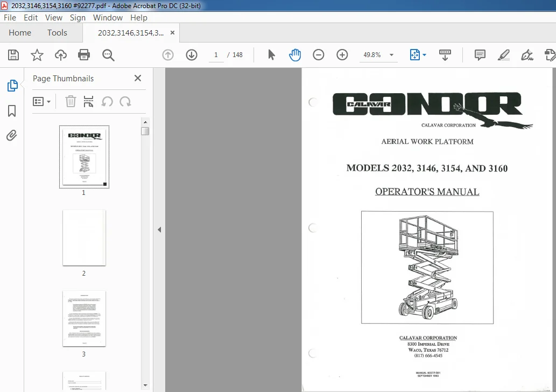
Task: Switch to the Home tab
Action: coord(20,33)
